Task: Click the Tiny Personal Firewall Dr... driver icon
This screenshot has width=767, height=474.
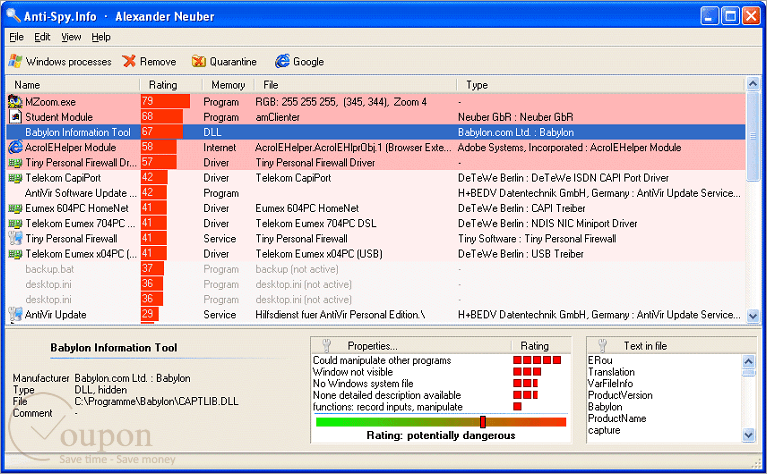Action: (x=15, y=163)
